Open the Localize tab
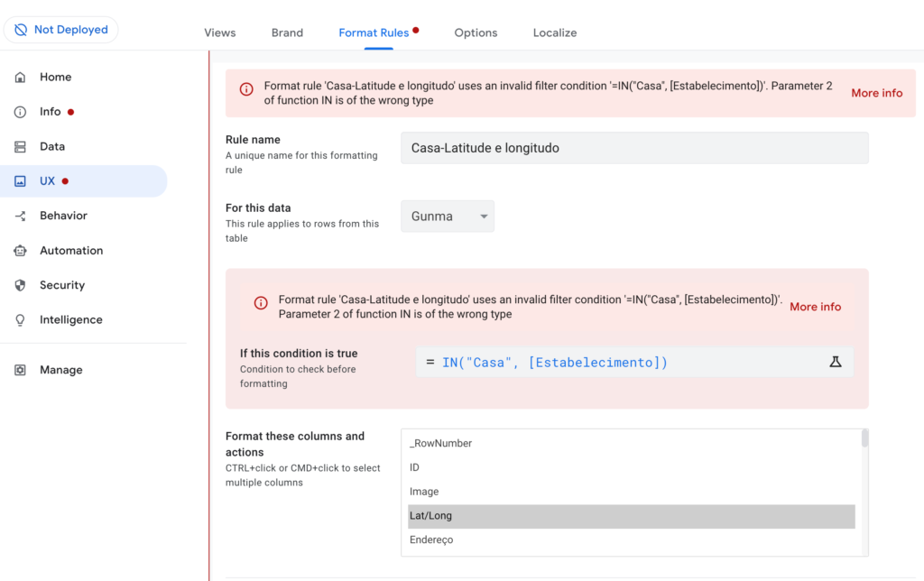Image resolution: width=924 pixels, height=581 pixels. click(554, 32)
